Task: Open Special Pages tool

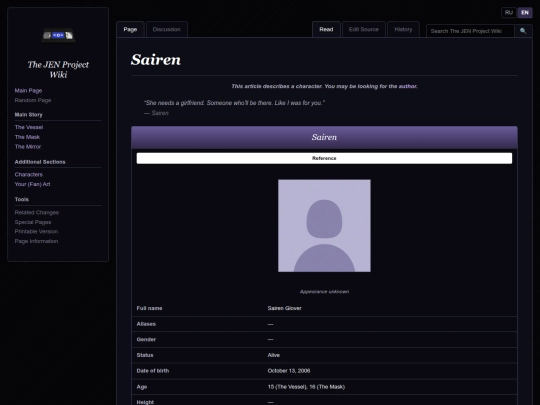Action: 33,222
